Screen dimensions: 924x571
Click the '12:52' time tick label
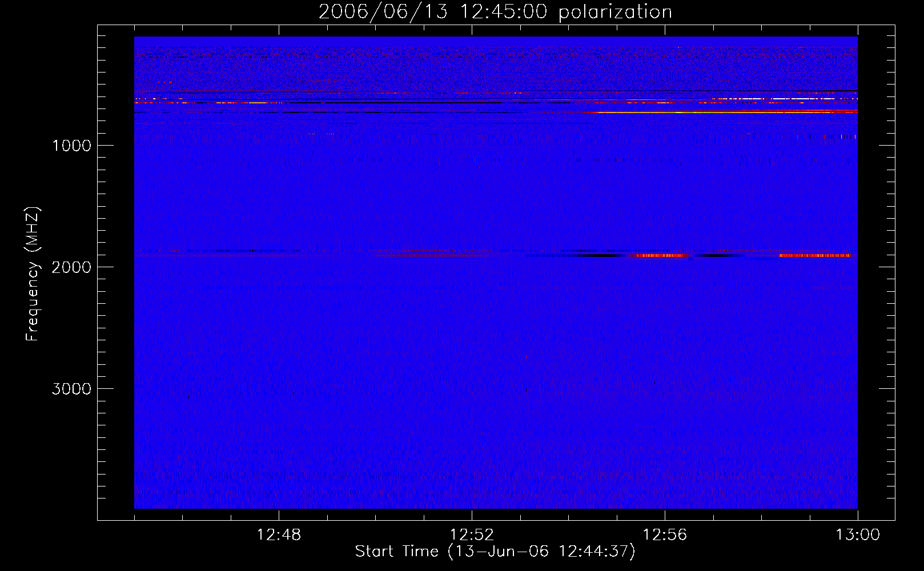coord(472,535)
